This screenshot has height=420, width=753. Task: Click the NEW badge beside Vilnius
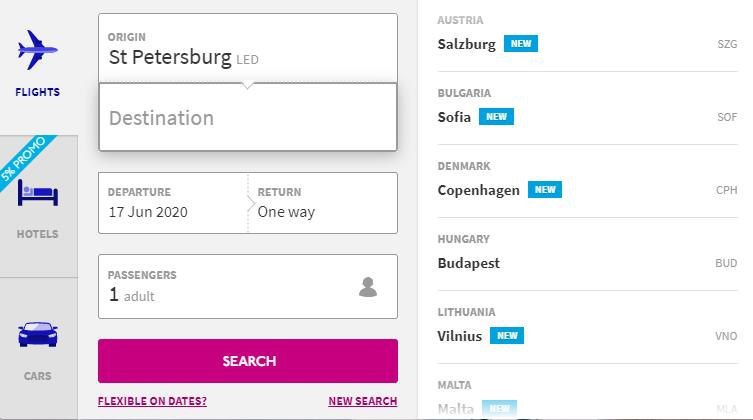coord(507,336)
